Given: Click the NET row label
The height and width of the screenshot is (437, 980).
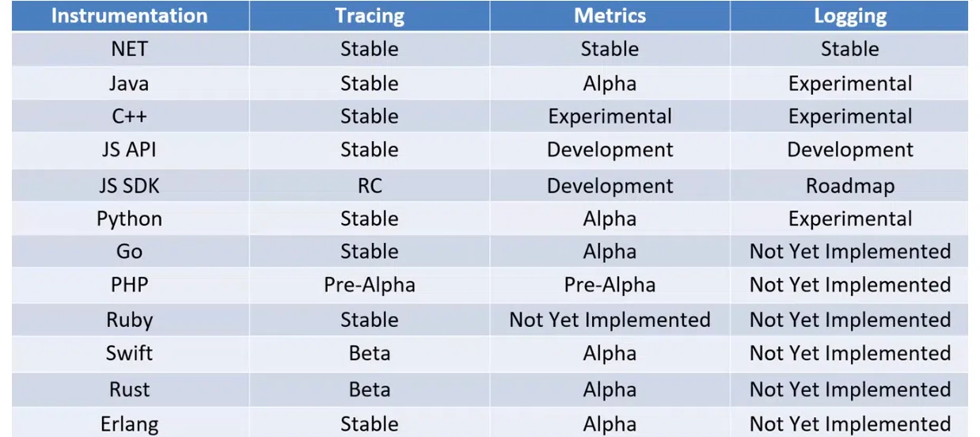Looking at the screenshot, I should (x=129, y=49).
